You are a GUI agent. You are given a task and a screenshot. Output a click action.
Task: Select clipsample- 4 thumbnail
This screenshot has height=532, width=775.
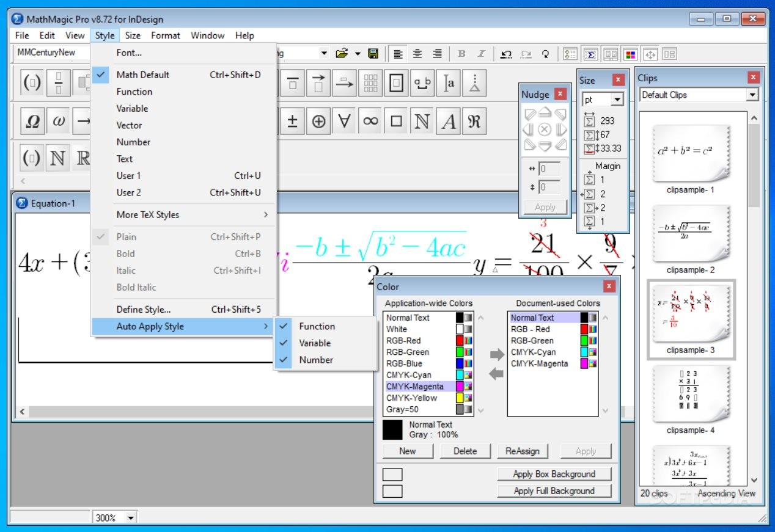click(x=691, y=393)
